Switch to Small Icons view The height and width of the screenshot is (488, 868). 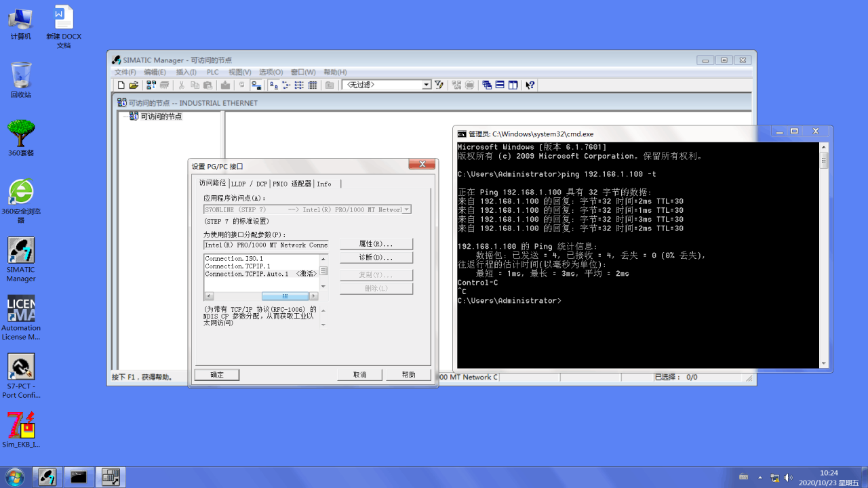click(286, 85)
